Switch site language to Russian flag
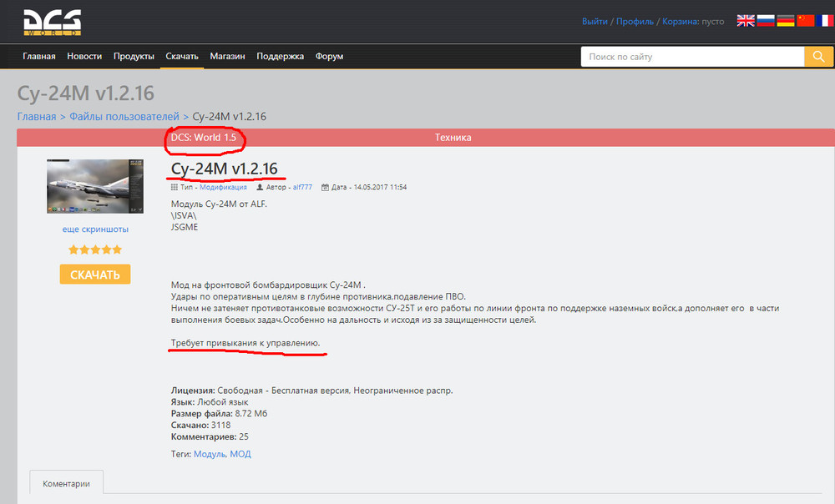 click(x=766, y=21)
